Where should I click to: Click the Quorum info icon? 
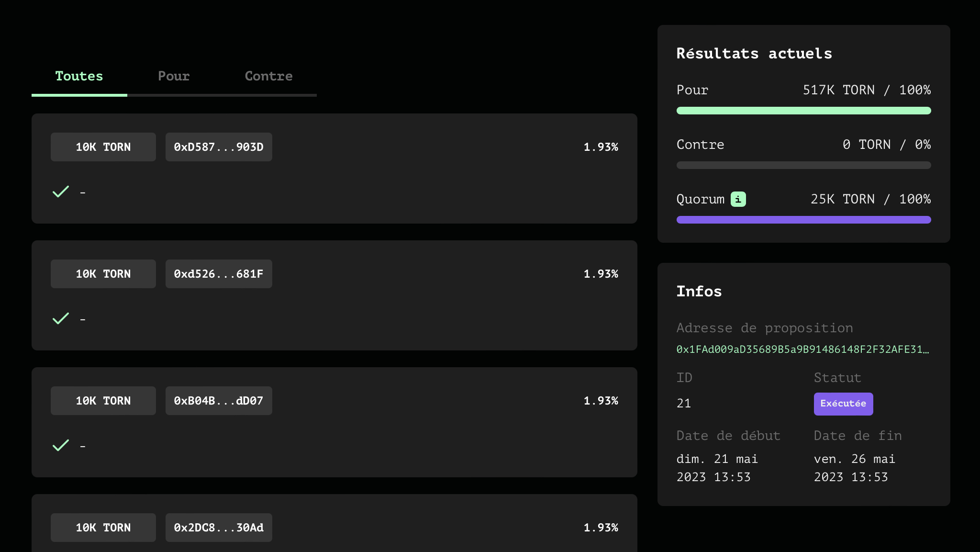[x=738, y=199]
